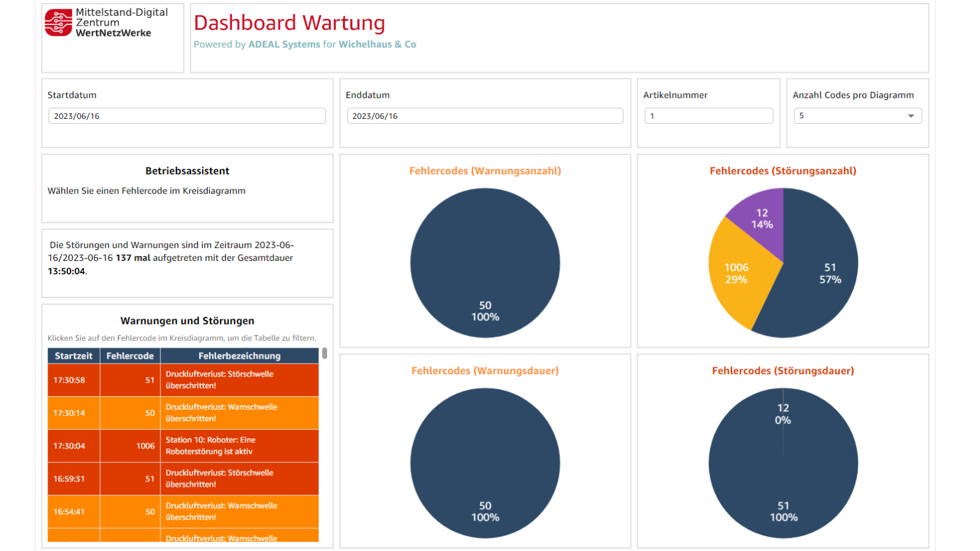Click the Dashboard Wartung title

(x=289, y=23)
